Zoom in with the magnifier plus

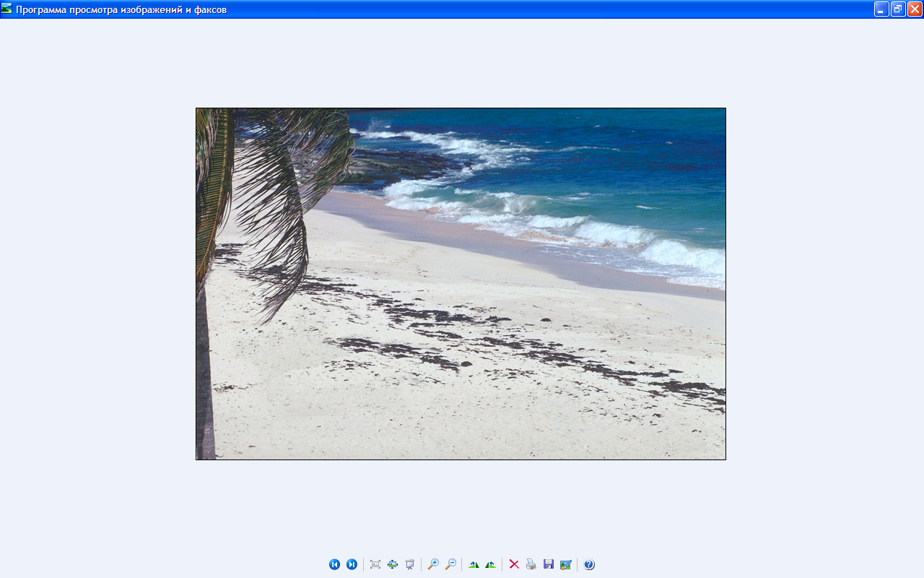tap(433, 564)
